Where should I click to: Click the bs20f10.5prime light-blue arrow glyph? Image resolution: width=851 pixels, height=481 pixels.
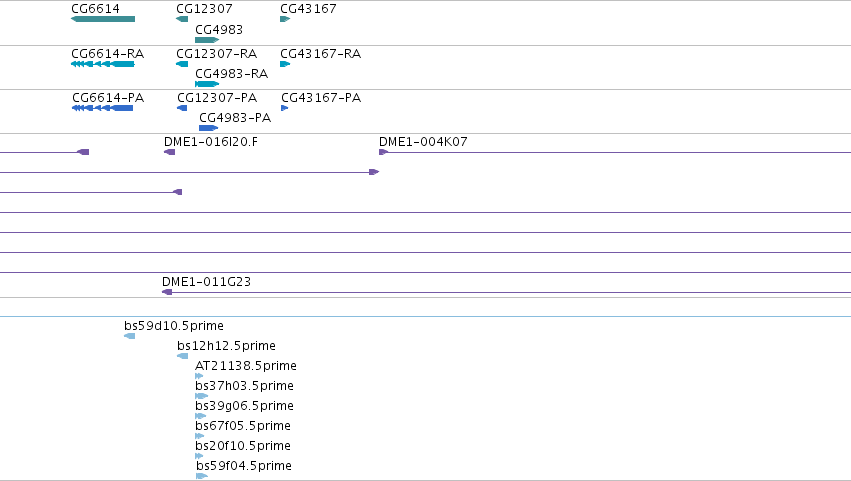click(x=199, y=456)
